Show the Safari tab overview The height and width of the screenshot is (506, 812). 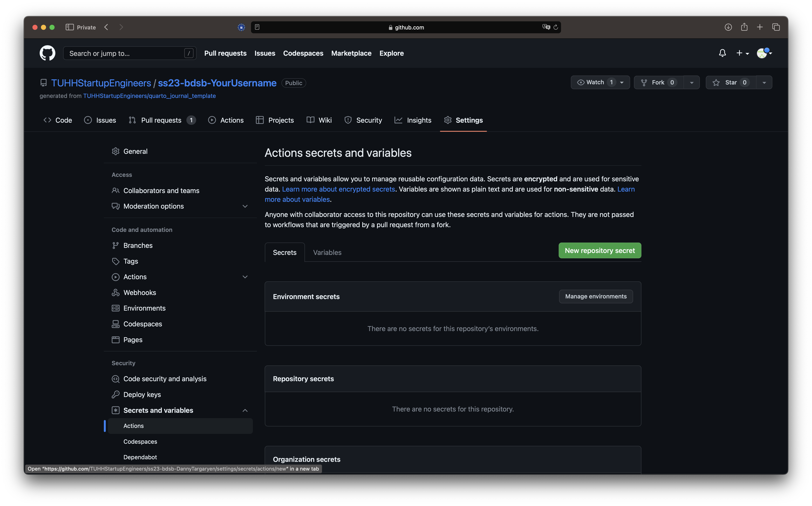[x=776, y=27]
